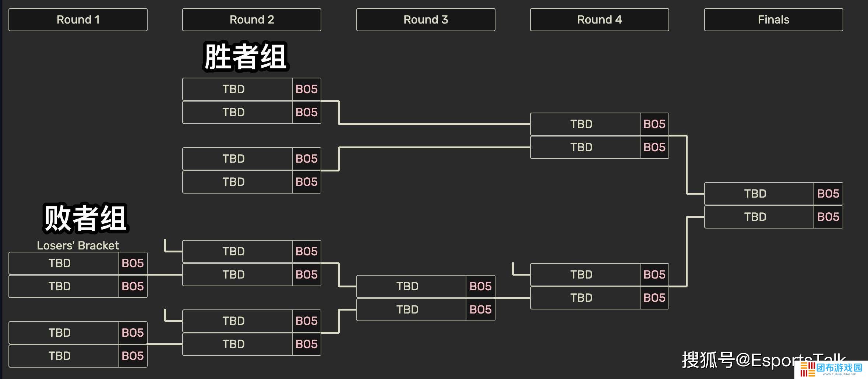Select the bottom TBD slot in Finals match

pos(755,217)
